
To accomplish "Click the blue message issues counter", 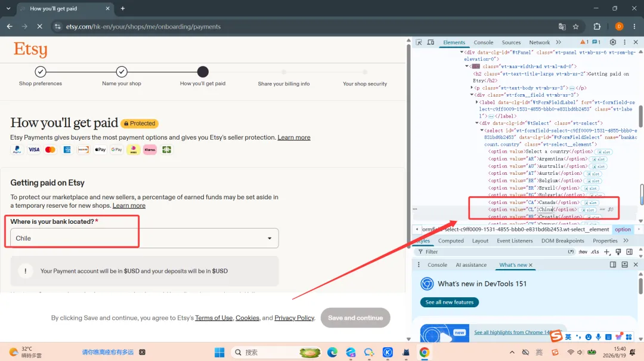I will pyautogui.click(x=596, y=42).
